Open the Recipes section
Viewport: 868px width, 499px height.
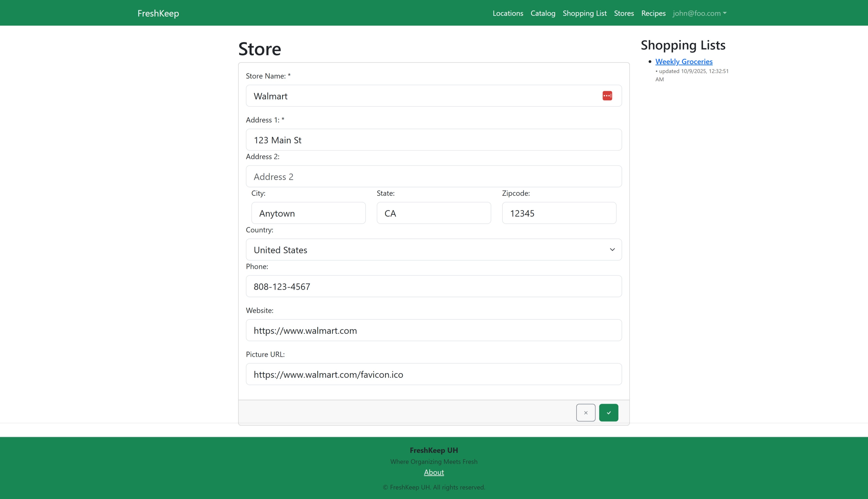point(653,13)
